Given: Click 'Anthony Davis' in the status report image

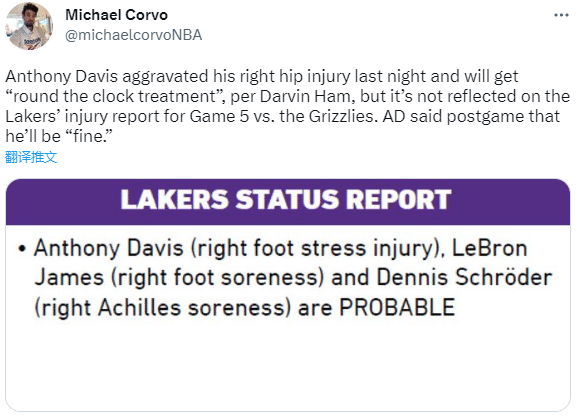Looking at the screenshot, I should (x=109, y=248).
